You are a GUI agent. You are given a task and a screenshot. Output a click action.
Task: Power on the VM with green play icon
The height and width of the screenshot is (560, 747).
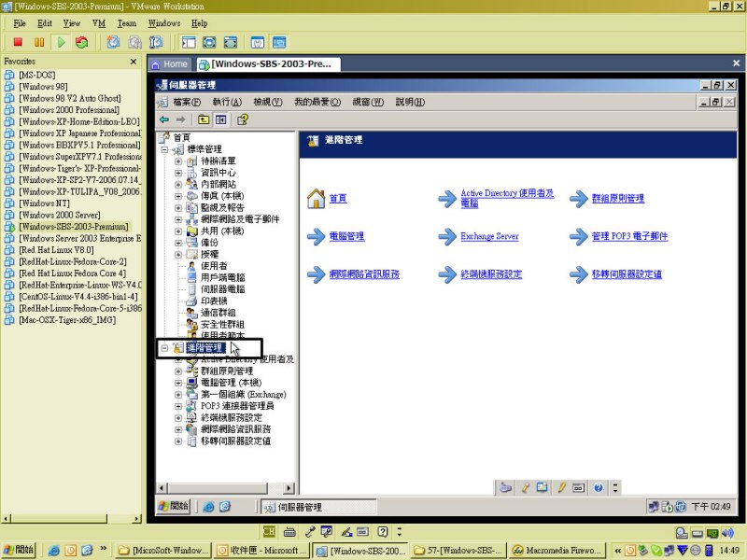coord(62,42)
